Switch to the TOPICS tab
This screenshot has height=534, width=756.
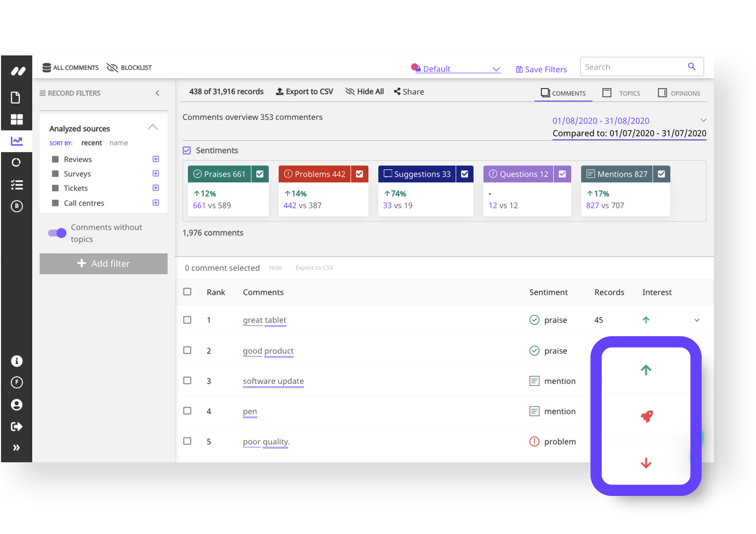pos(622,92)
